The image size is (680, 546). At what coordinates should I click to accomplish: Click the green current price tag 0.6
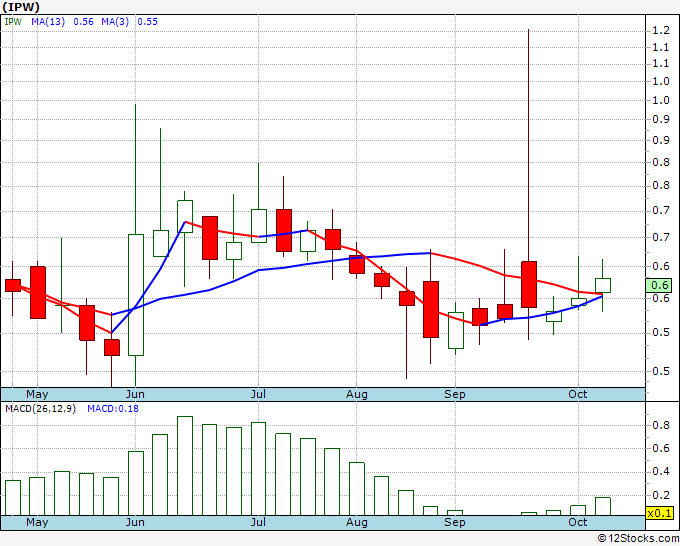[660, 285]
